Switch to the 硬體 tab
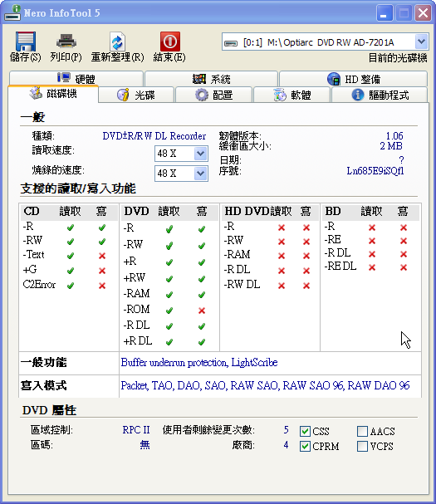This screenshot has height=504, width=436. [x=76, y=78]
